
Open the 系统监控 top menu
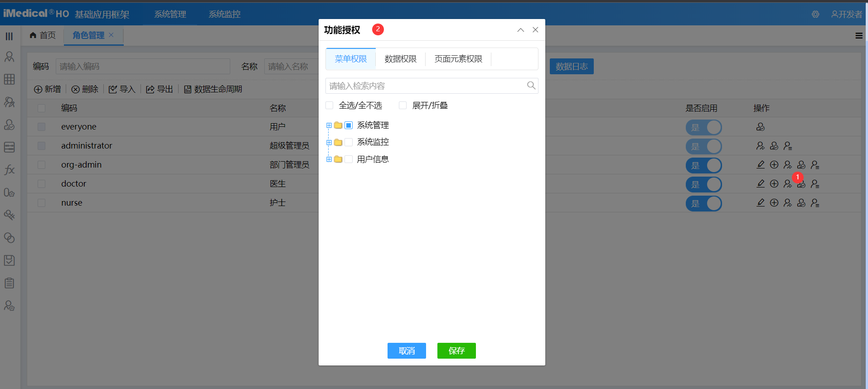point(224,14)
